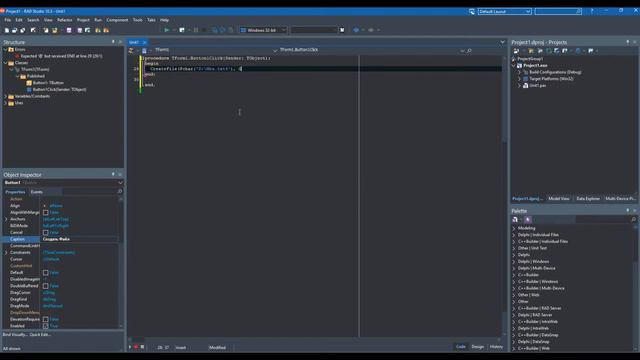Image resolution: width=640 pixels, height=360 pixels.
Task: Select the Caption property row
Action: (x=60, y=239)
